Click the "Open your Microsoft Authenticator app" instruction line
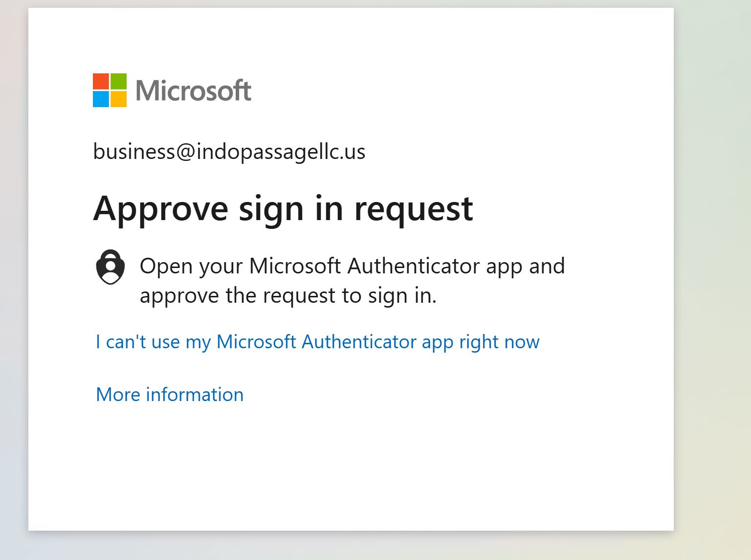This screenshot has height=560, width=751. pyautogui.click(x=352, y=267)
